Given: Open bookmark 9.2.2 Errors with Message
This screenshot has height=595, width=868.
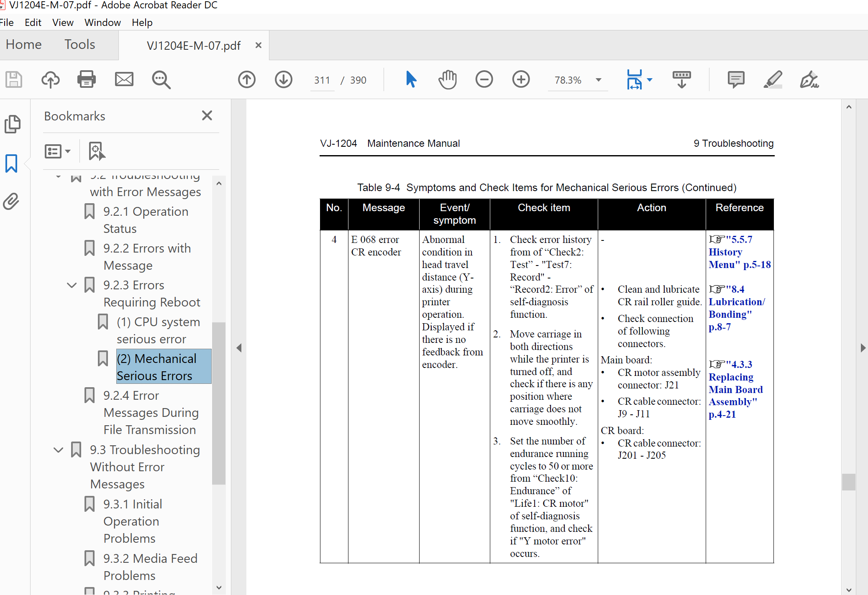Looking at the screenshot, I should point(147,257).
